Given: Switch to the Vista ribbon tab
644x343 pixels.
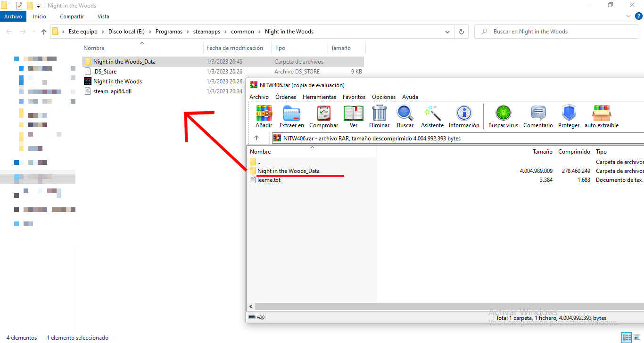Looking at the screenshot, I should click(x=103, y=16).
